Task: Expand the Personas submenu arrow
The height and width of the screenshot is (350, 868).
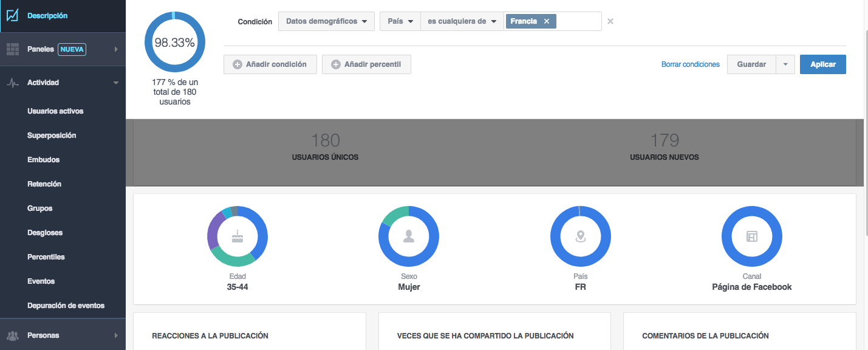Action: click(116, 335)
